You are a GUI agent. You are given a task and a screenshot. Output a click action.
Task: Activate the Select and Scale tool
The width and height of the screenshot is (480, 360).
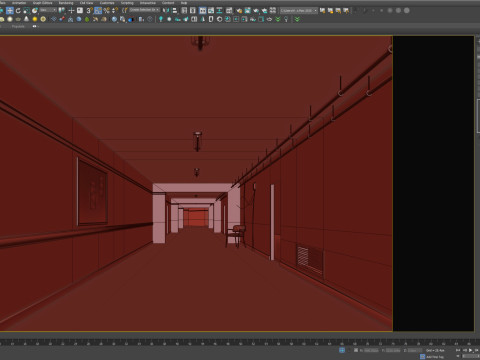tap(26, 11)
